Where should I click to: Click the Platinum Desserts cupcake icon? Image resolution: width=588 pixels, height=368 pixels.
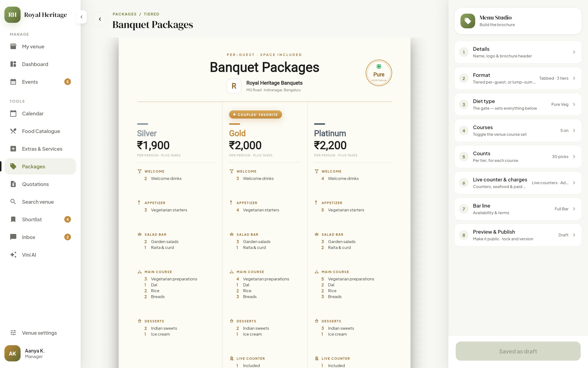317,321
